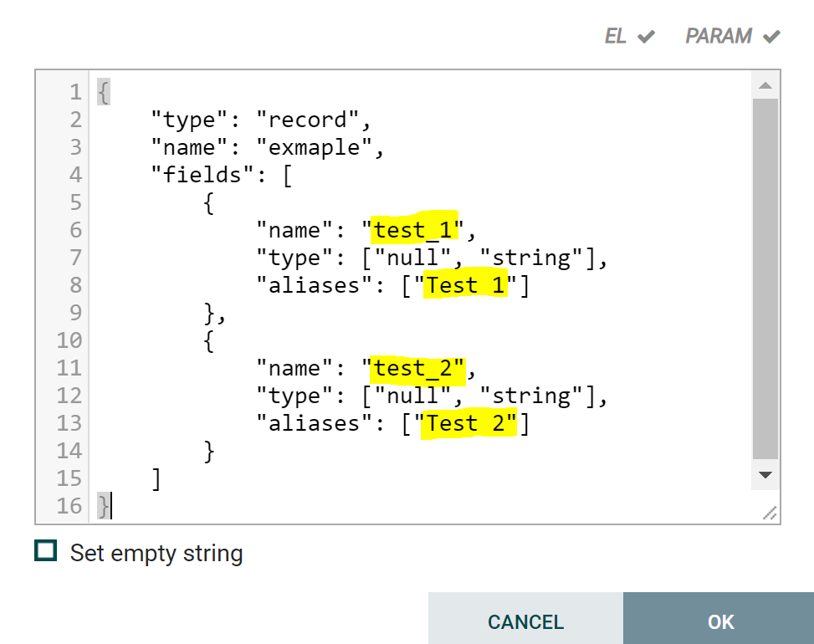Enable the Set empty string checkbox
Screen dimensions: 814x644
tap(46, 550)
